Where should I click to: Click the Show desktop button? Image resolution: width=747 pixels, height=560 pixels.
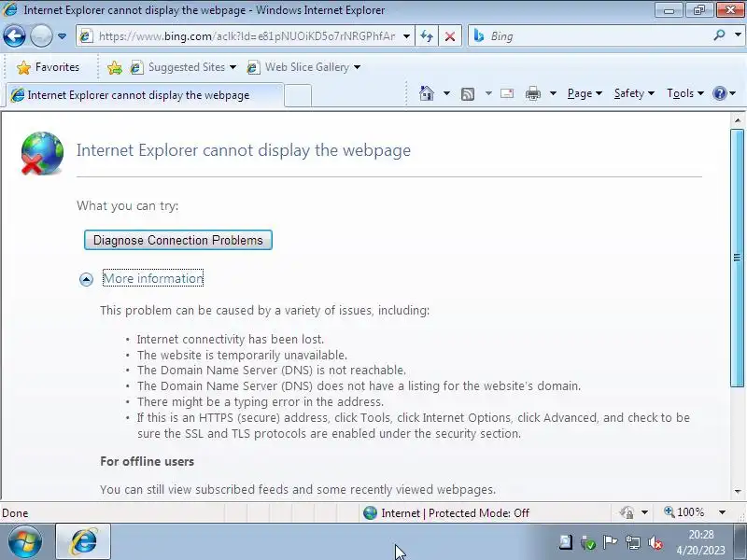(740, 542)
